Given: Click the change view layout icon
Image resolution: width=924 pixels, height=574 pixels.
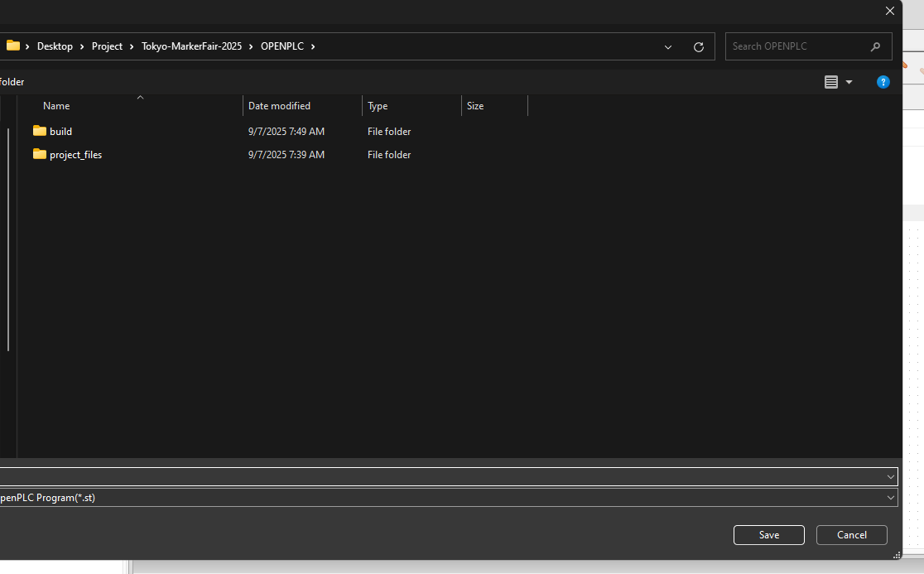Looking at the screenshot, I should pyautogui.click(x=831, y=82).
